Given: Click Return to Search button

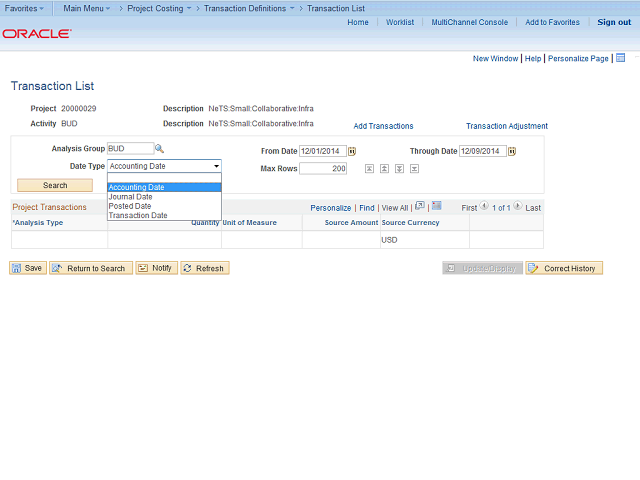Looking at the screenshot, I should [x=91, y=268].
